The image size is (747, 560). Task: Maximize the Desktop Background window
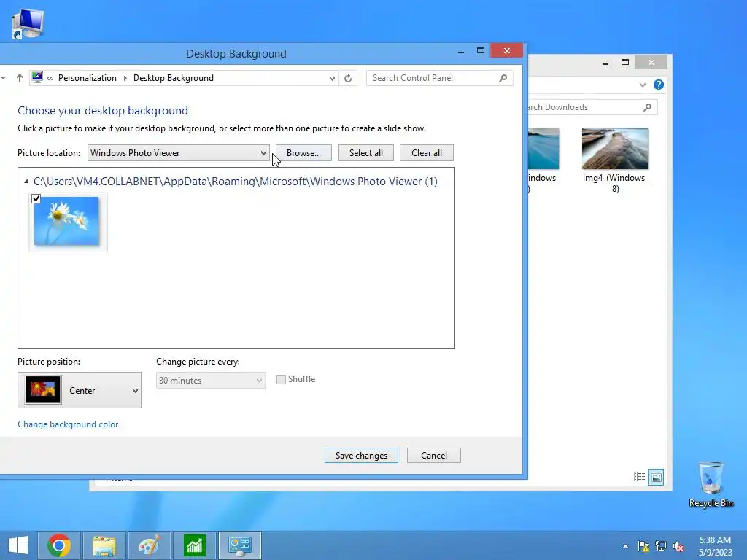click(x=481, y=50)
